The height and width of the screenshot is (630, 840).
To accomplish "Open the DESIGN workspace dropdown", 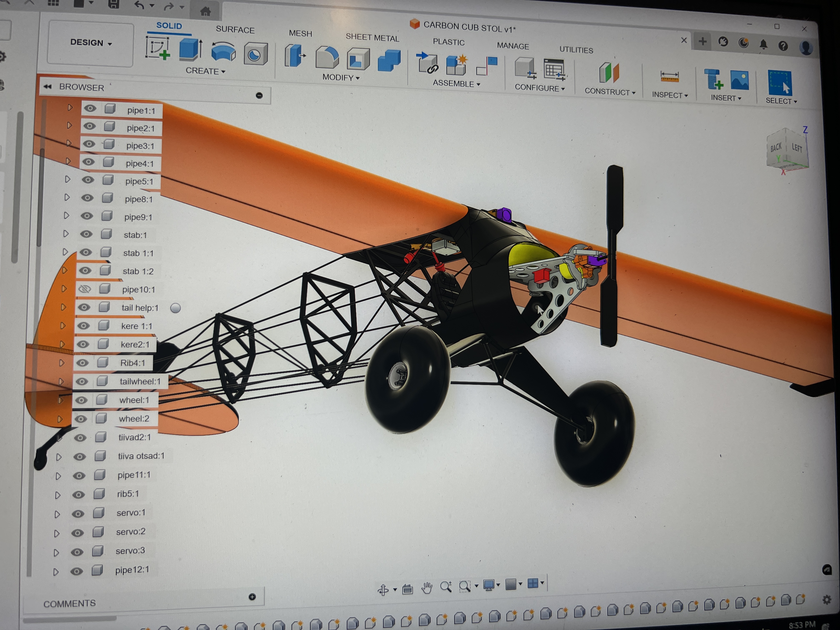I will point(91,43).
